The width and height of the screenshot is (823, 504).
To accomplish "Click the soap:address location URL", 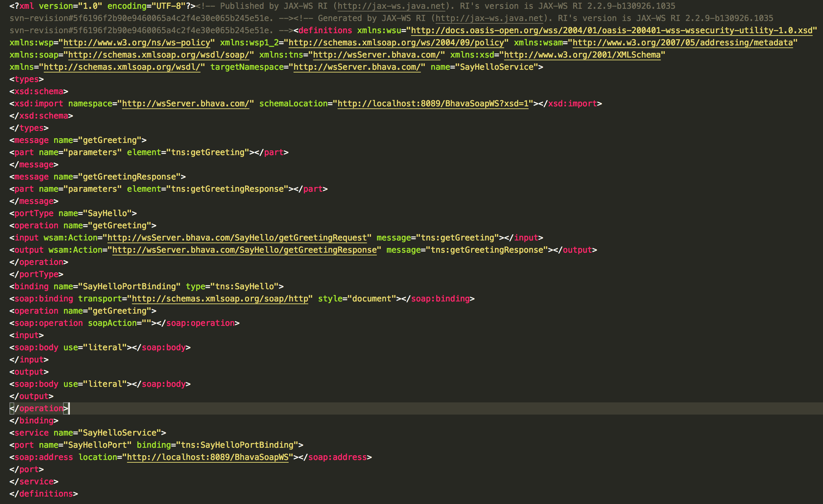I will coord(208,457).
